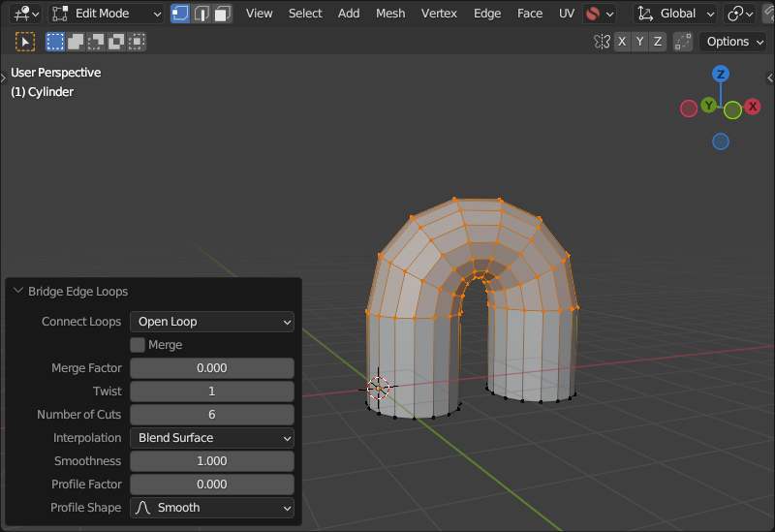
Task: Click the 'User Perspective' label
Action: tap(56, 73)
